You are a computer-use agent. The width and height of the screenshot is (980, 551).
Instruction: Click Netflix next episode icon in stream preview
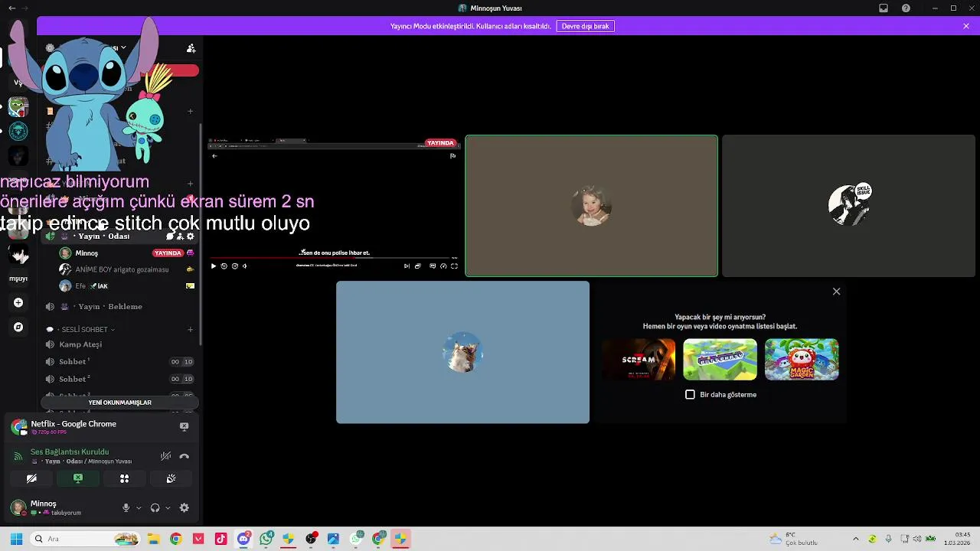point(407,266)
